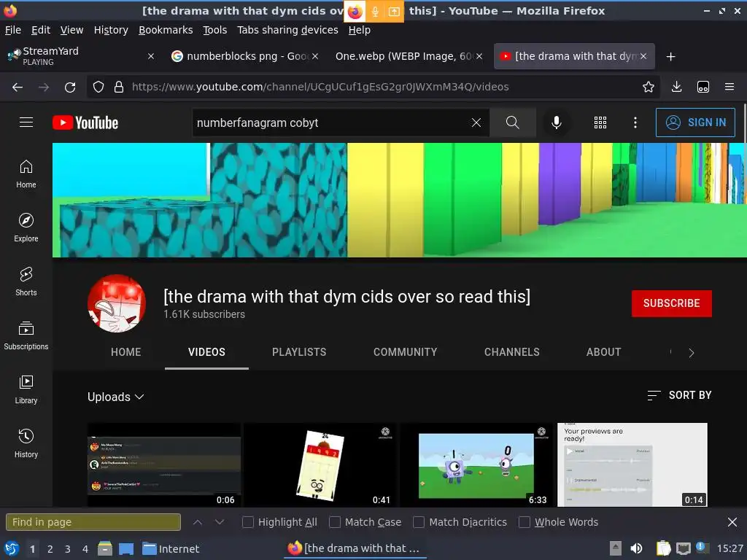The width and height of the screenshot is (747, 560).
Task: Open the Internet folder in taskbar
Action: click(x=171, y=548)
